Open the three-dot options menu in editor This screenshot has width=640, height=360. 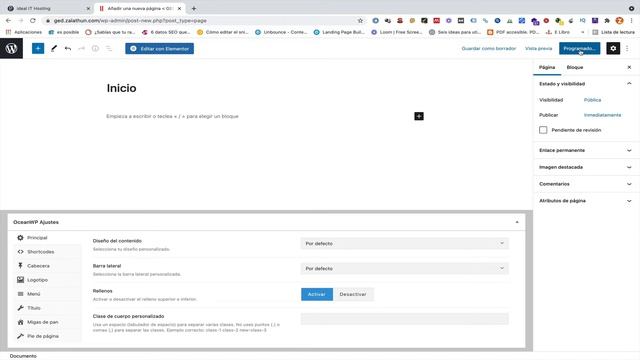coord(627,49)
